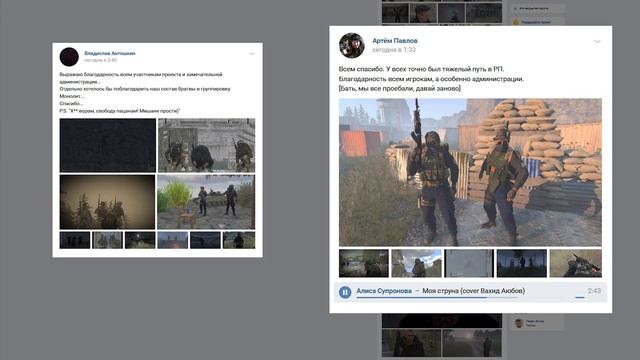Viewport: 640px width, 360px height.
Task: Click the сегодня в 1:33 timestamp
Action: click(394, 50)
